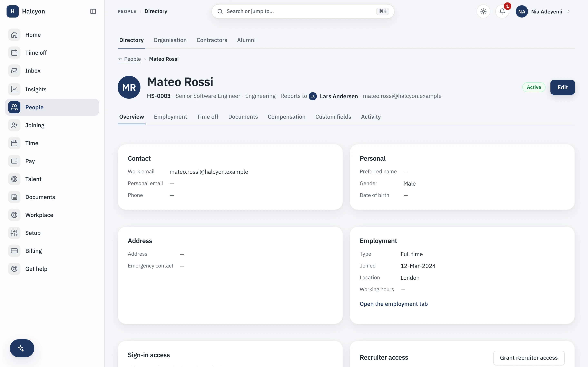Follow the Open the employment tab link
The height and width of the screenshot is (367, 588).
[394, 304]
